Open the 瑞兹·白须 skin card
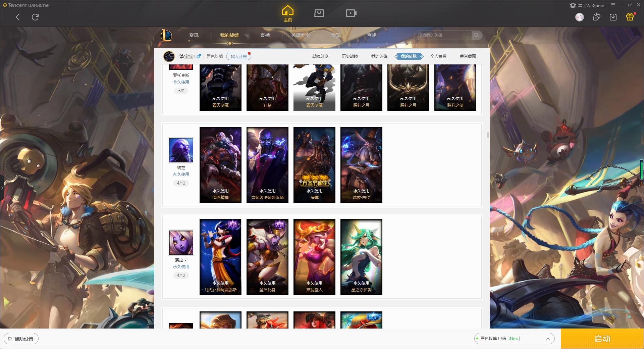This screenshot has width=644, height=349. click(x=361, y=165)
